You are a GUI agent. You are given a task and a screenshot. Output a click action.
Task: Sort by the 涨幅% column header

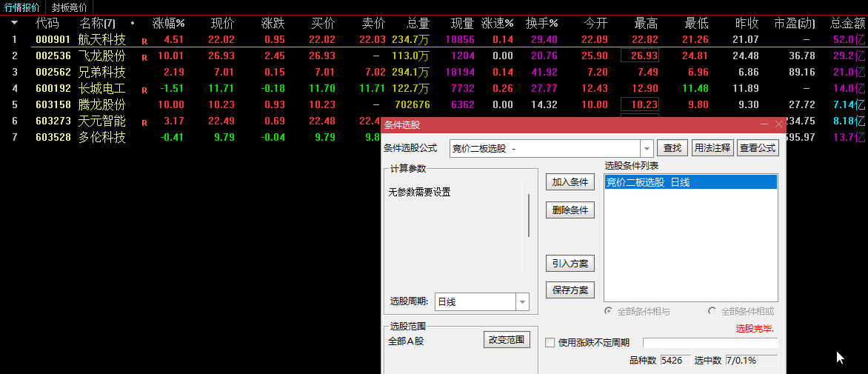coord(168,23)
